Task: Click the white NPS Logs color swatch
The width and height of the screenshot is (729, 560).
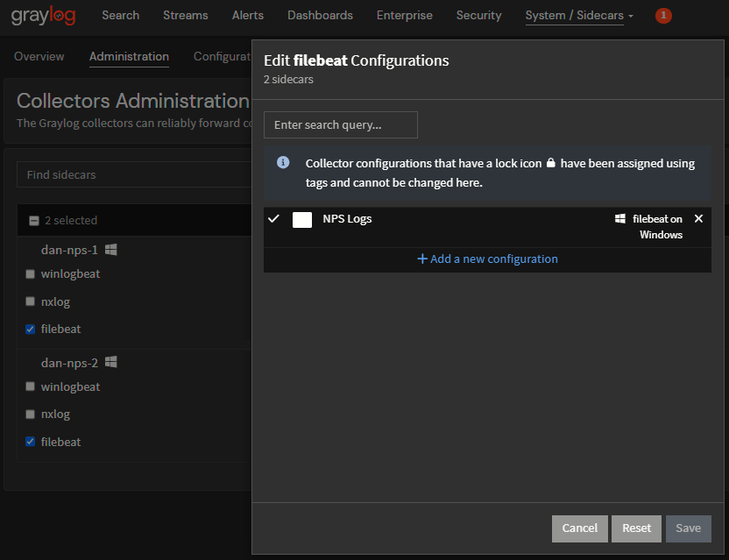Action: click(x=302, y=220)
